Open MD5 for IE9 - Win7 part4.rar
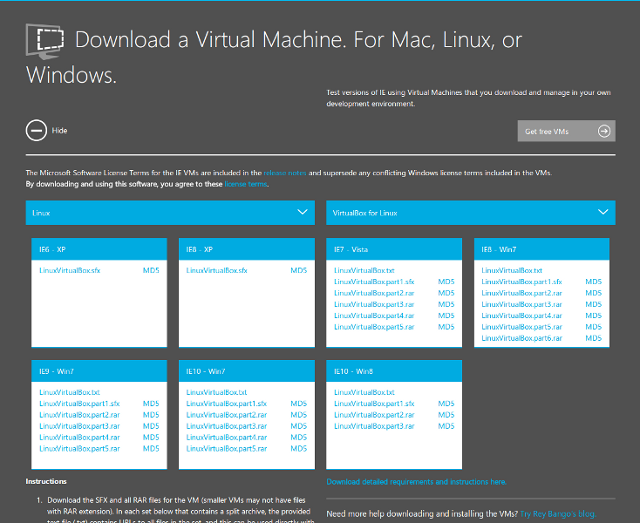 [151, 437]
